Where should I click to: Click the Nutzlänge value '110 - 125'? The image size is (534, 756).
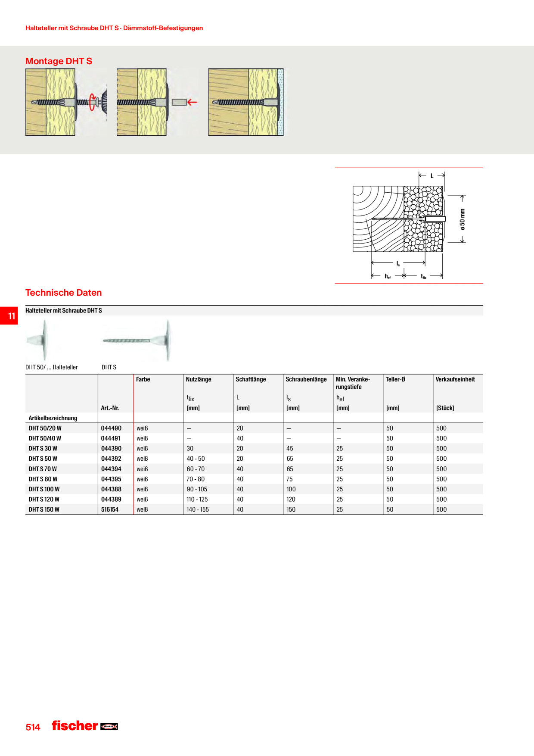coord(197,499)
